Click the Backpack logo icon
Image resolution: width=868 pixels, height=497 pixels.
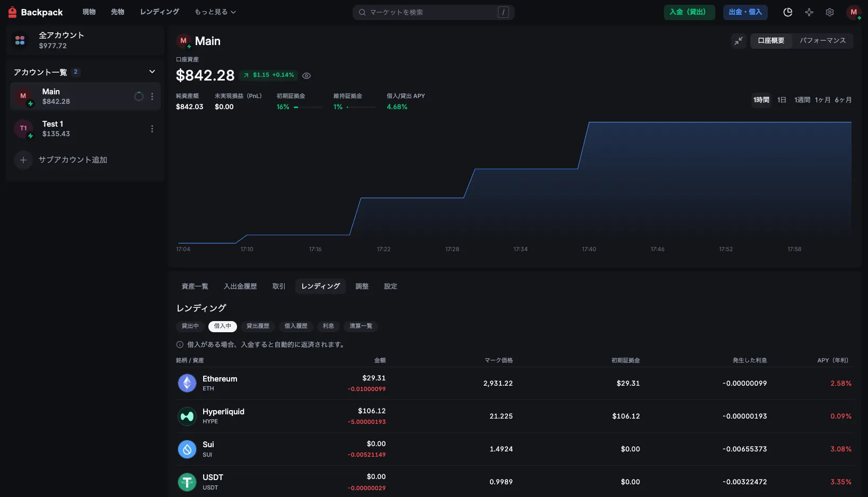(x=12, y=12)
